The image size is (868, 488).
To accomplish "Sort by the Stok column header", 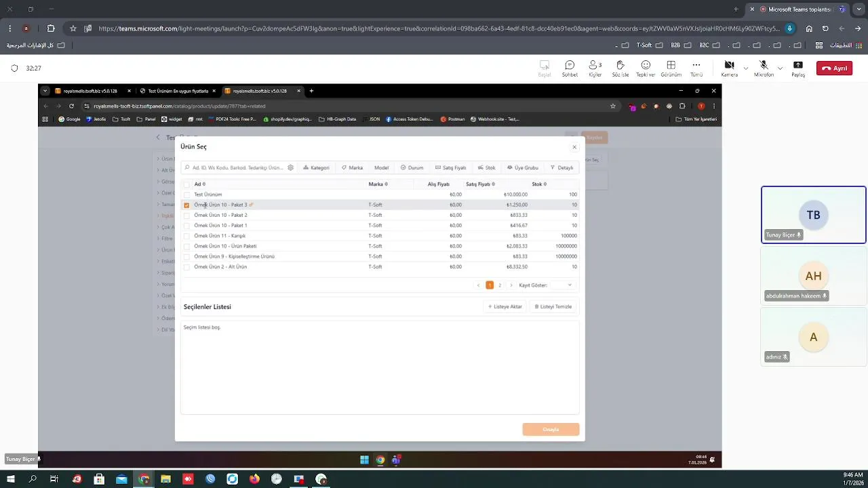I will click(539, 184).
